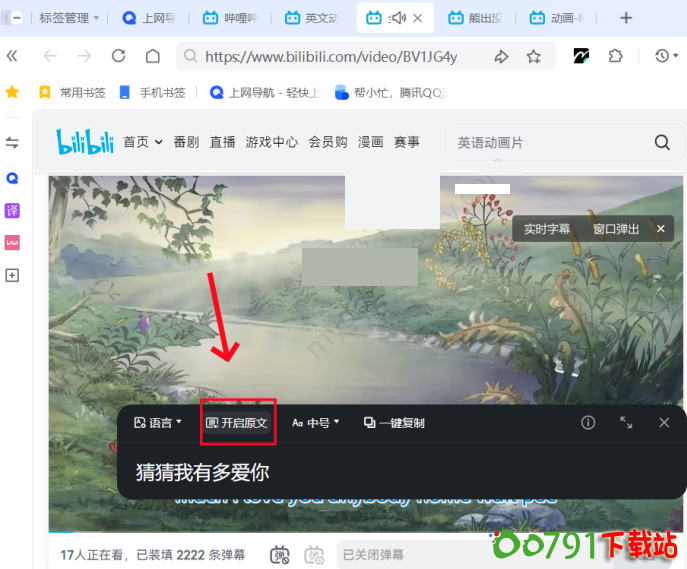Switch to the 英文动 browser tab
Screen dimensions: 687x569
click(312, 18)
